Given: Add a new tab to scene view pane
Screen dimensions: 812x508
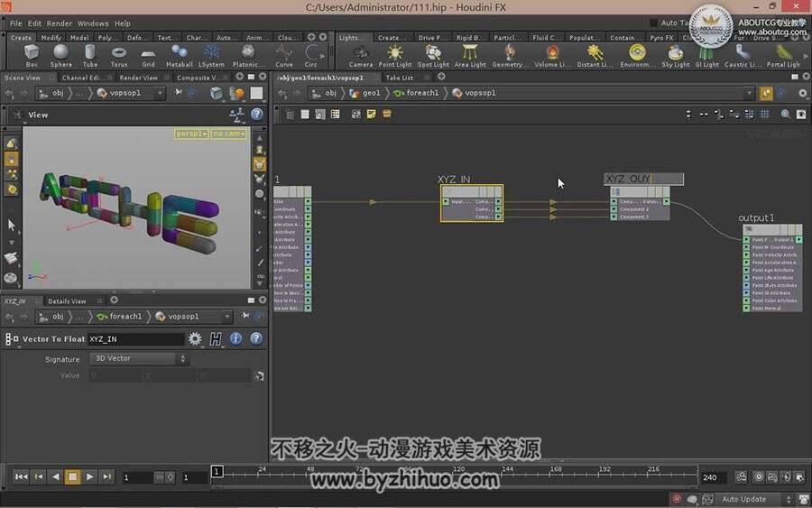Looking at the screenshot, I should coord(239,77).
